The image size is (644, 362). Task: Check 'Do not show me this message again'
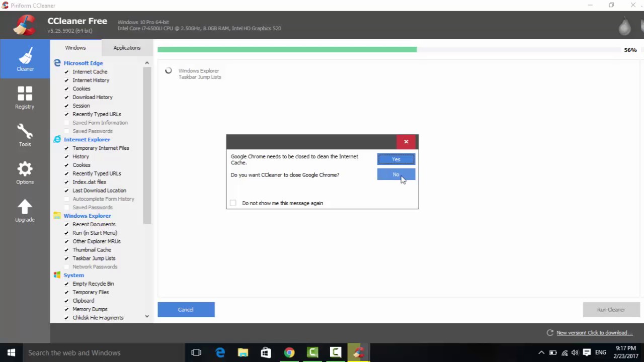point(233,203)
